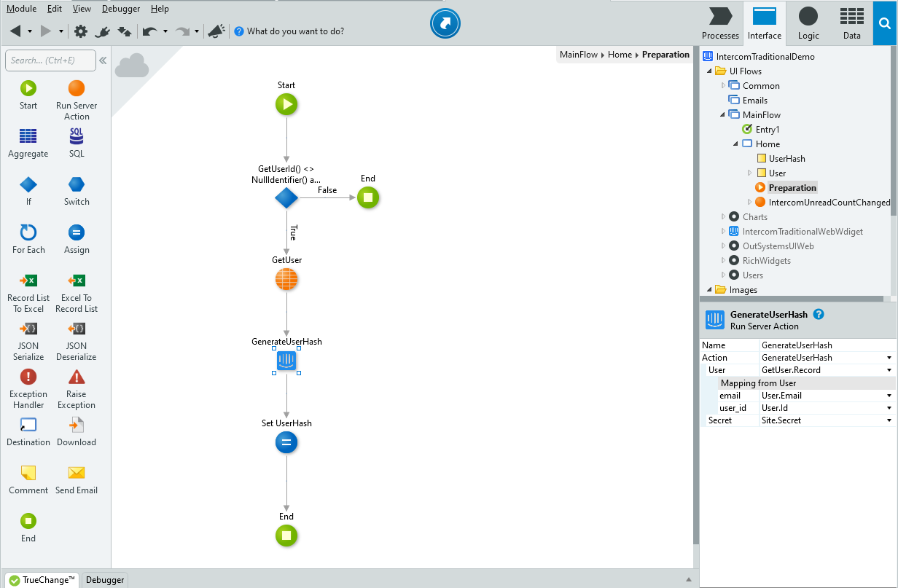Open the Module menu
Screen dimensions: 898x588
[22, 9]
